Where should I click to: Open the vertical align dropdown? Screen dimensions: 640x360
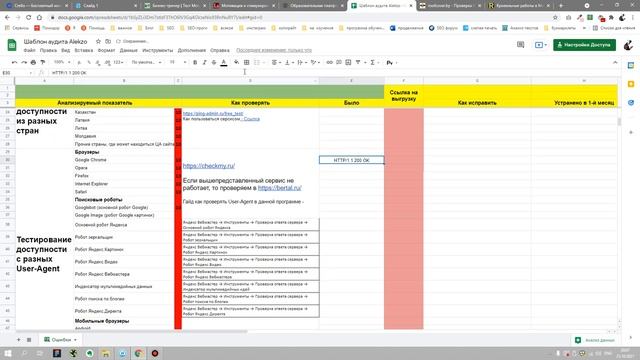289,62
